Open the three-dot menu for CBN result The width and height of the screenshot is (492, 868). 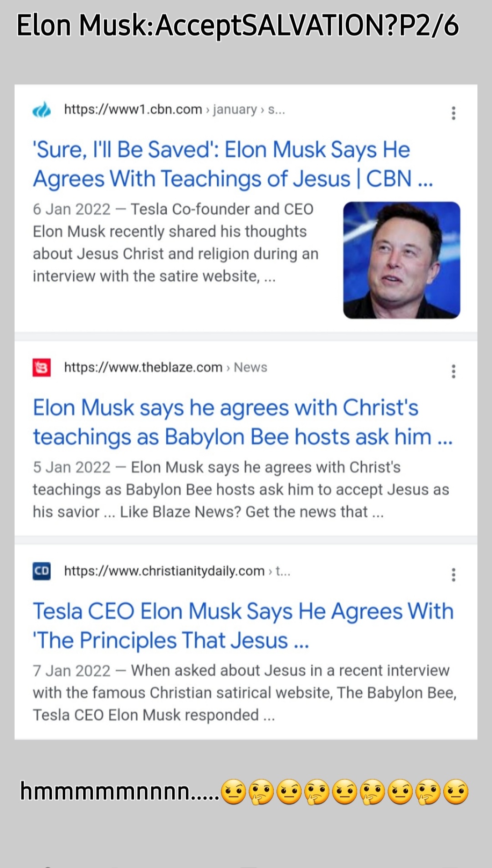(x=453, y=113)
